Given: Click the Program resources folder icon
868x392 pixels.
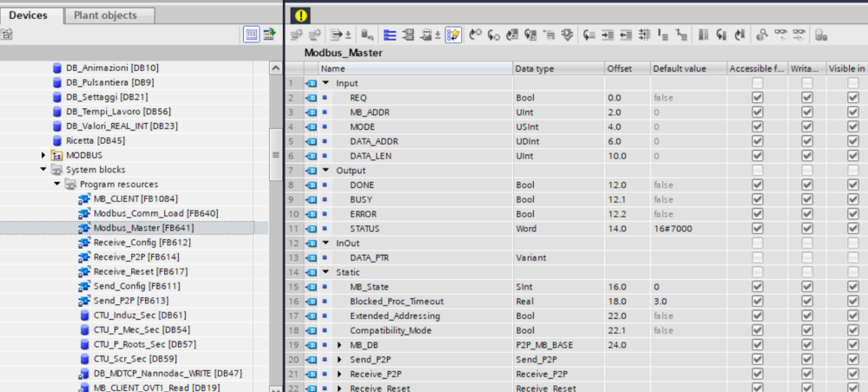Looking at the screenshot, I should pyautogui.click(x=71, y=184).
